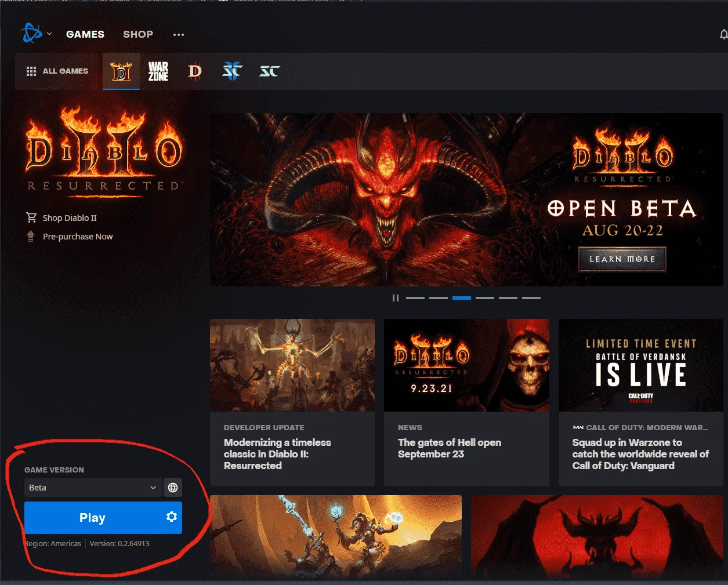Click the pre-purchase upgrade arrow icon
The width and height of the screenshot is (728, 585).
31,236
